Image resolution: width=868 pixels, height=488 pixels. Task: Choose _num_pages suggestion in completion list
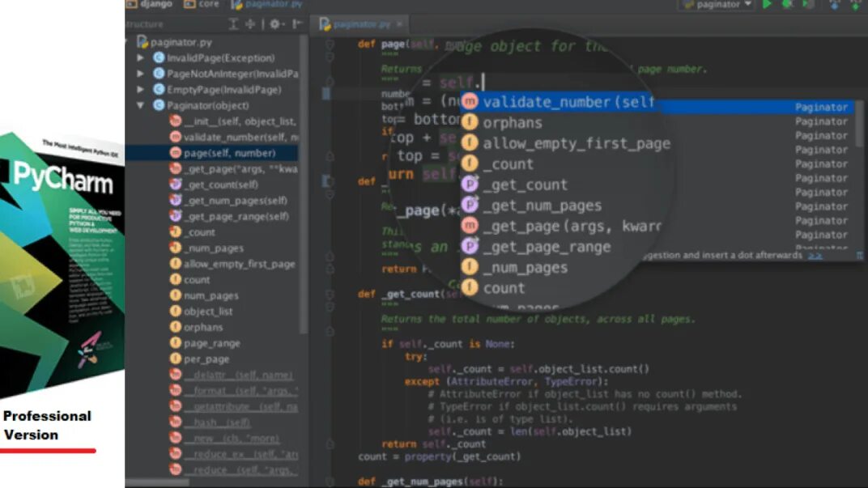(x=525, y=268)
